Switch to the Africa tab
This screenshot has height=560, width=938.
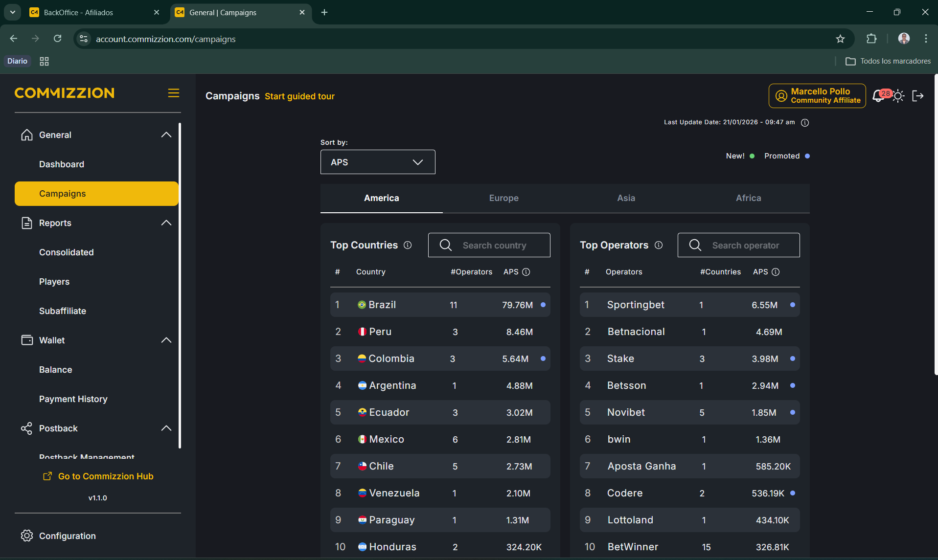(748, 198)
